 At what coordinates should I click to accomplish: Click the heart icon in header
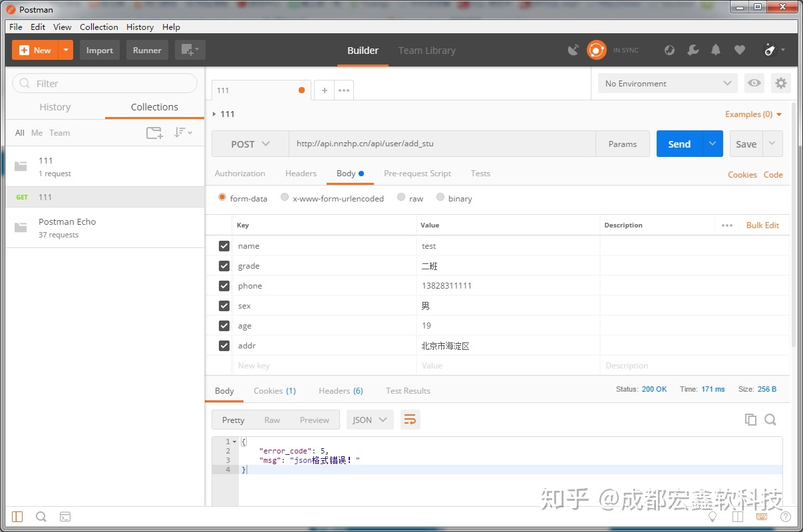tap(740, 50)
